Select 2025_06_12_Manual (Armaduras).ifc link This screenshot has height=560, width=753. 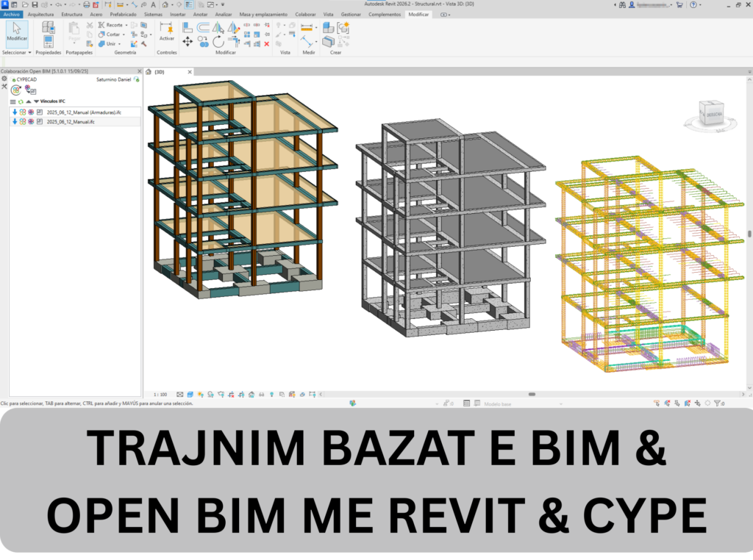pos(83,112)
